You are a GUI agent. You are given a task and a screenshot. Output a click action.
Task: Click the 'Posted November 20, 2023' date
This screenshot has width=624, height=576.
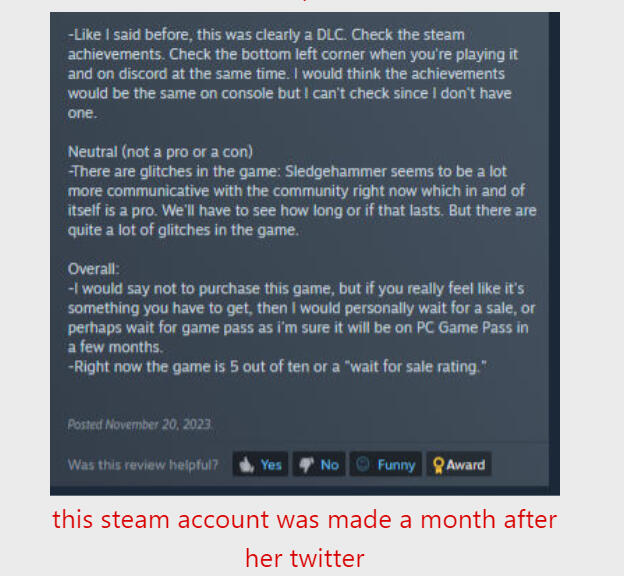tap(140, 425)
